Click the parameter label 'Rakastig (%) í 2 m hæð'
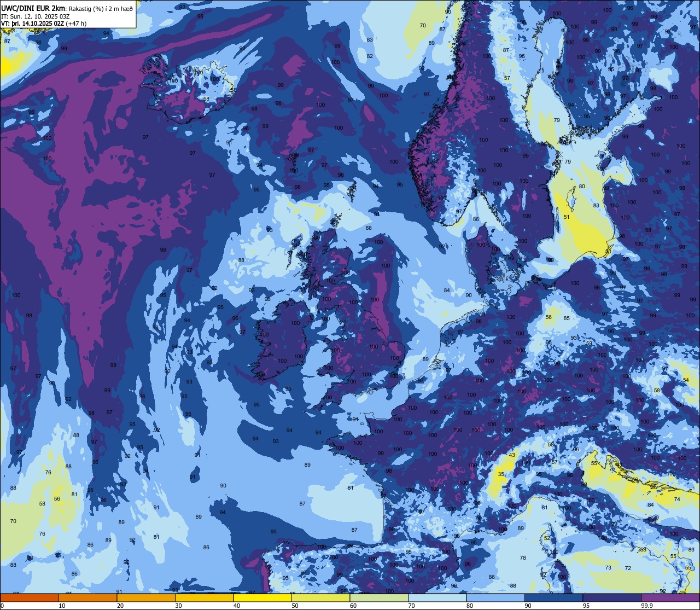The height and width of the screenshot is (610, 700). tap(100, 8)
